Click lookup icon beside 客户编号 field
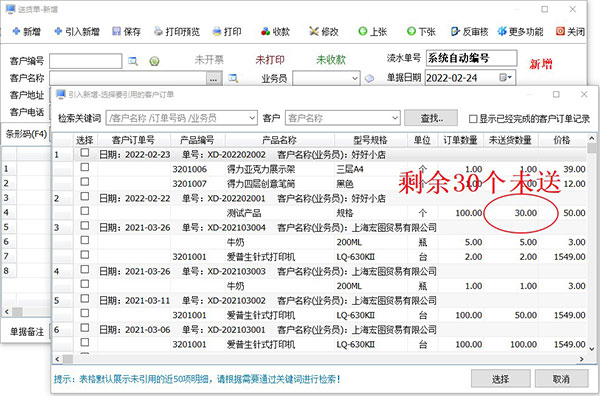Viewport: 600px width, 396px height. 133,61
